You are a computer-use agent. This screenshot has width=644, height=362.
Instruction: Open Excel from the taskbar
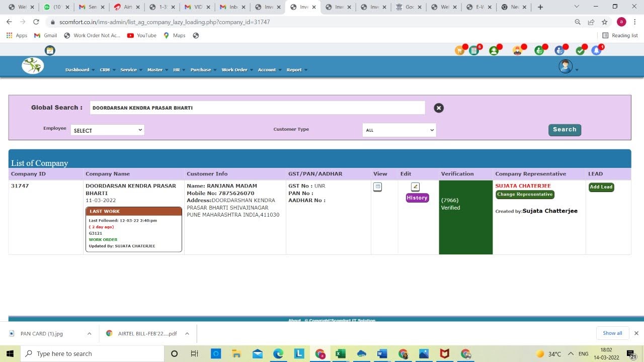click(x=341, y=354)
